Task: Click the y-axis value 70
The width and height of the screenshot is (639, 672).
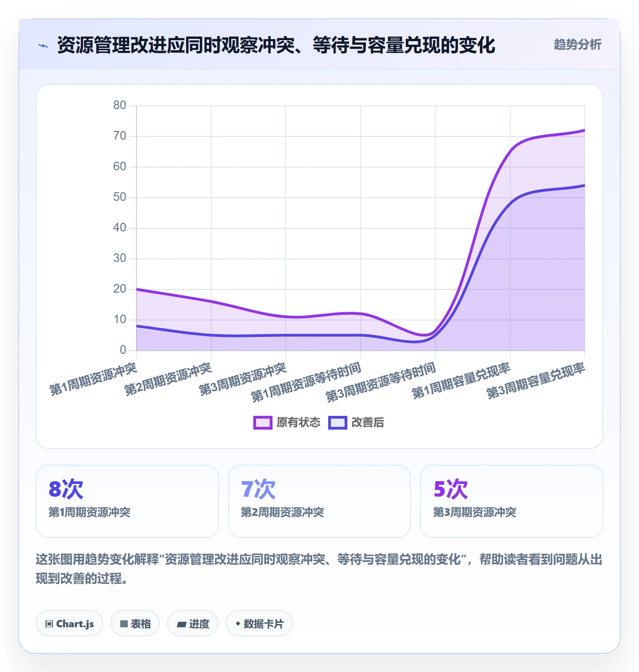Action: coord(120,136)
